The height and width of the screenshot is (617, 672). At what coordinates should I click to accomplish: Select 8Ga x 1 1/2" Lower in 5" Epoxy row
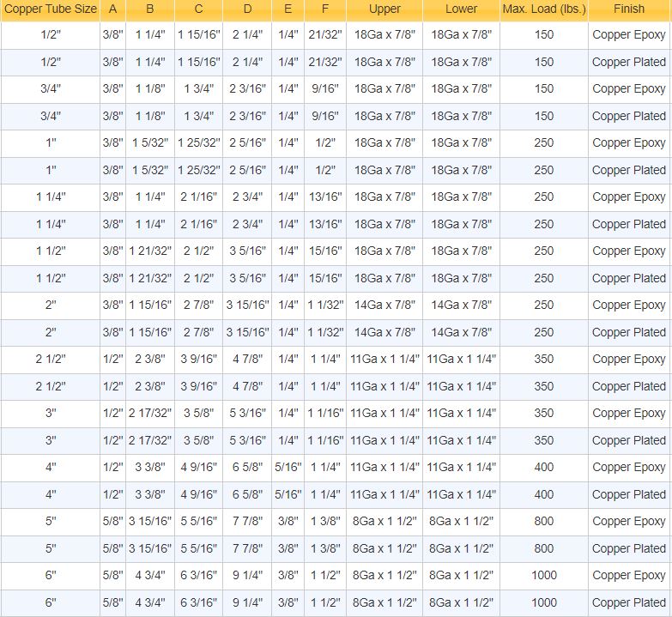coord(461,521)
